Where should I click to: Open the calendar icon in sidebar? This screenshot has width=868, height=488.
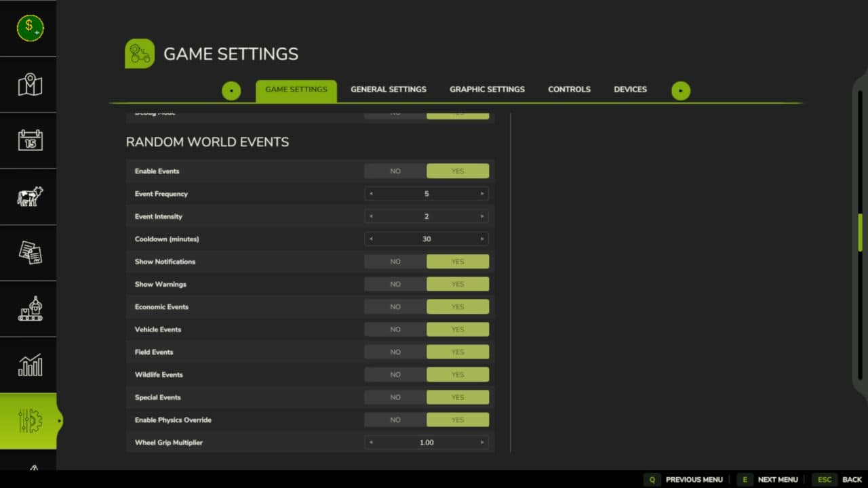pos(29,140)
